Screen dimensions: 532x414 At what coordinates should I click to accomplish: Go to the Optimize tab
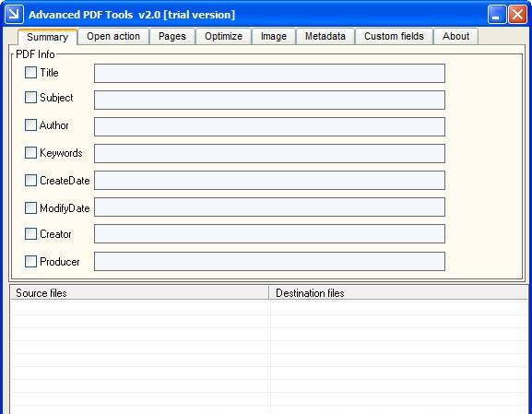[x=224, y=36]
